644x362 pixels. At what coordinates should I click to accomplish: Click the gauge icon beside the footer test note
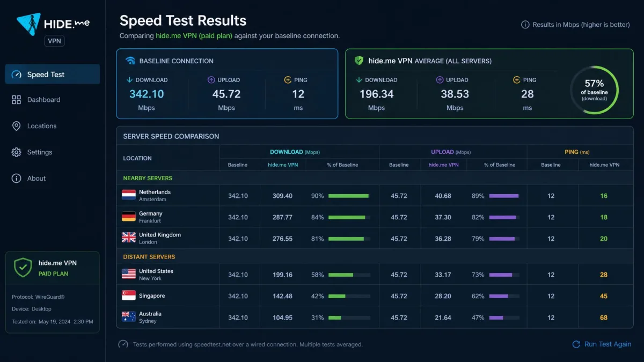(123, 344)
